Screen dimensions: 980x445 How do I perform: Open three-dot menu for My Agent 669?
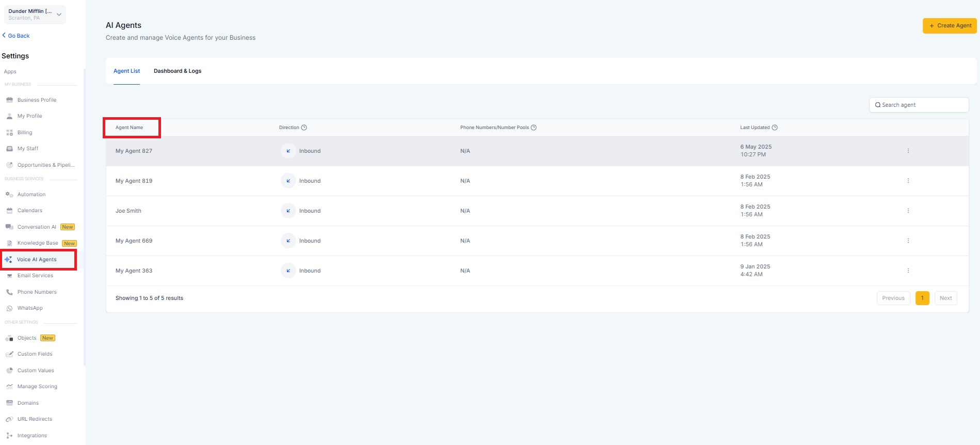point(908,241)
